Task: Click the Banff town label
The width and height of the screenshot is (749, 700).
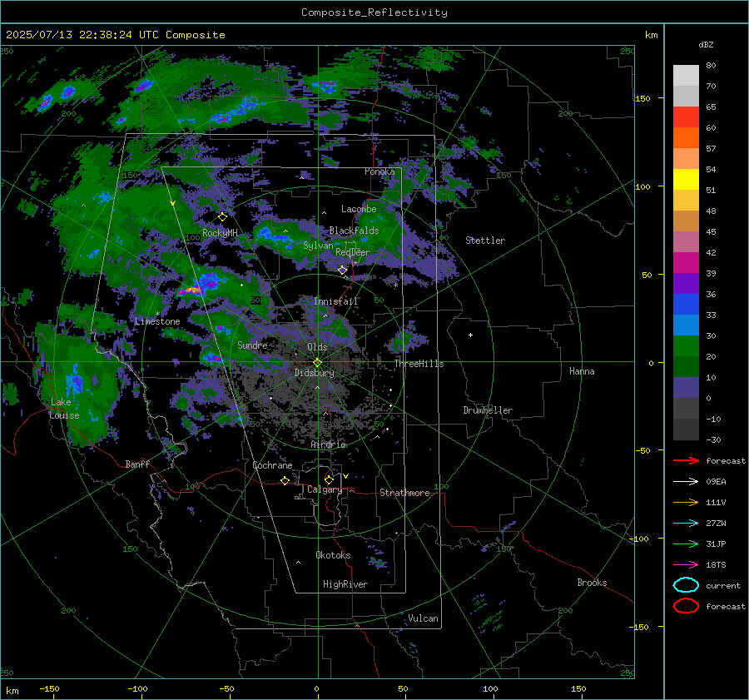Action: tap(137, 464)
